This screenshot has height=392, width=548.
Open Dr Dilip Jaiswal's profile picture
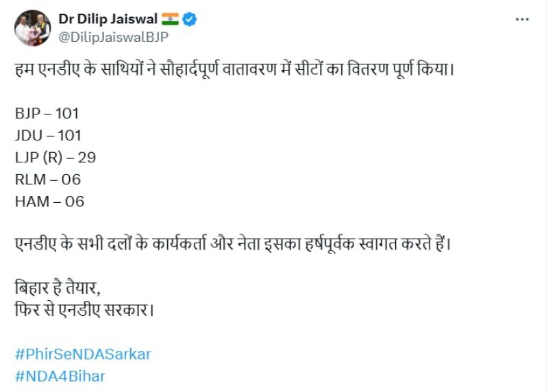[x=32, y=28]
